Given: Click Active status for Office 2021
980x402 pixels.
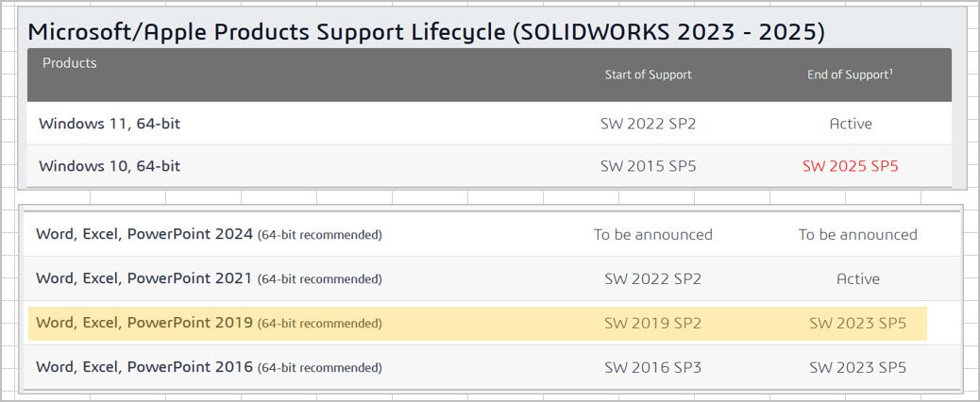Looking at the screenshot, I should tap(858, 278).
